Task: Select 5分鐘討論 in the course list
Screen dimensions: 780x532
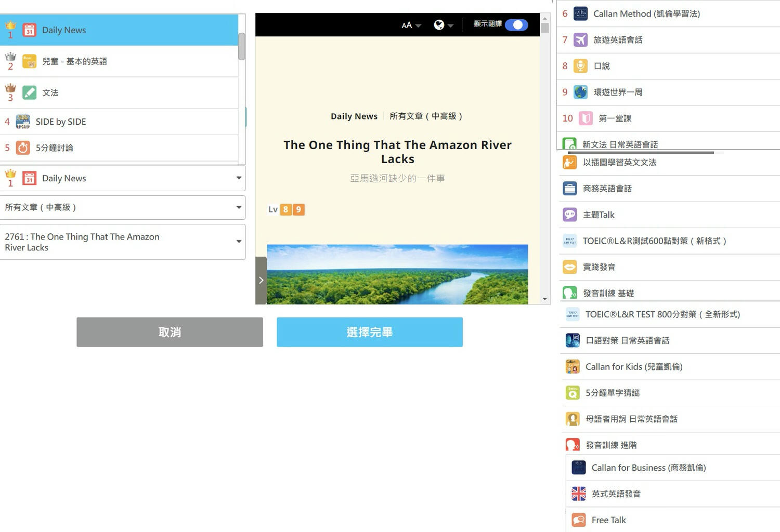Action: pyautogui.click(x=119, y=148)
